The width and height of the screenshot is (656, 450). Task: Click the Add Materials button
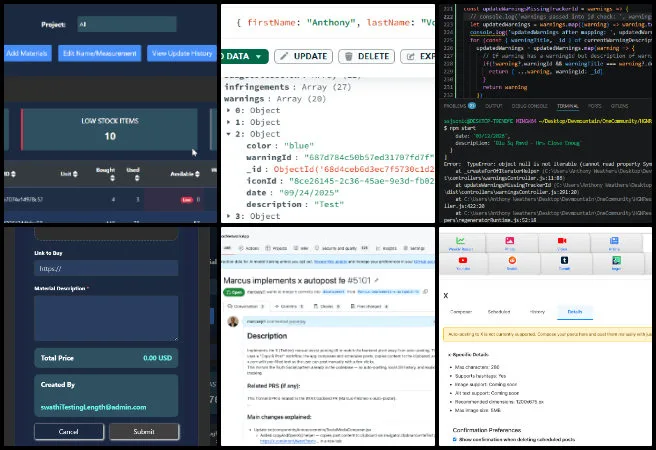(x=27, y=54)
